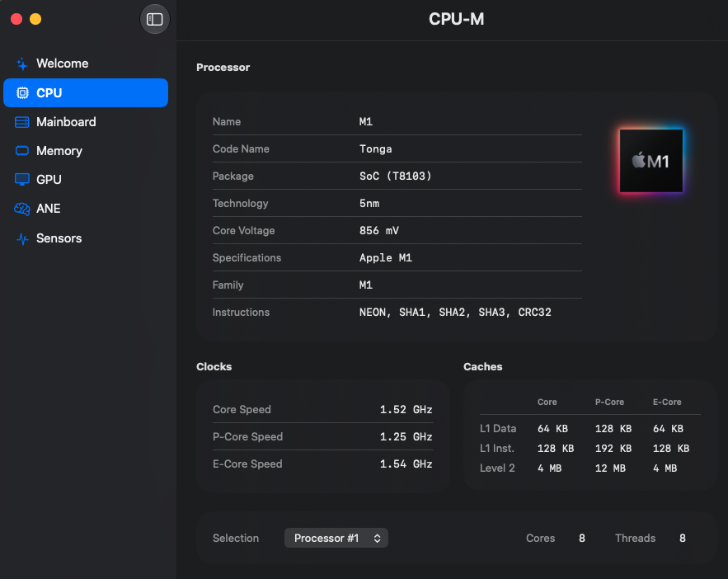Close the window with red button
The image size is (728, 579).
point(16,19)
